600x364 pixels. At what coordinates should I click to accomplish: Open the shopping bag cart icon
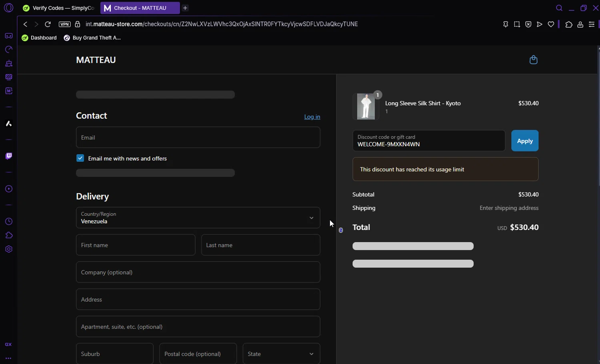[533, 60]
